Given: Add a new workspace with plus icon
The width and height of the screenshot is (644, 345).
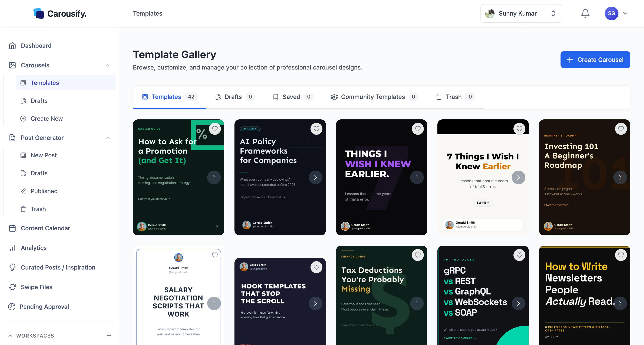Looking at the screenshot, I should [109, 335].
